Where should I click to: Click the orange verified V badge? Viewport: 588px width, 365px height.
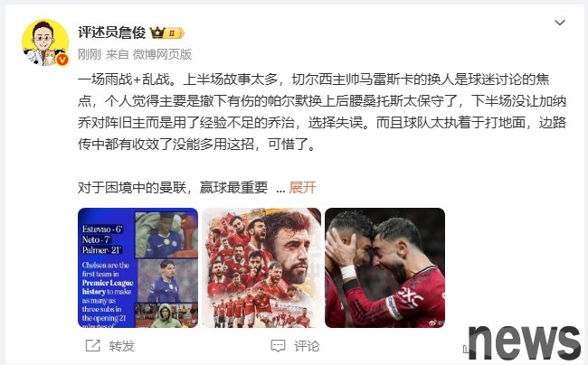click(62, 60)
